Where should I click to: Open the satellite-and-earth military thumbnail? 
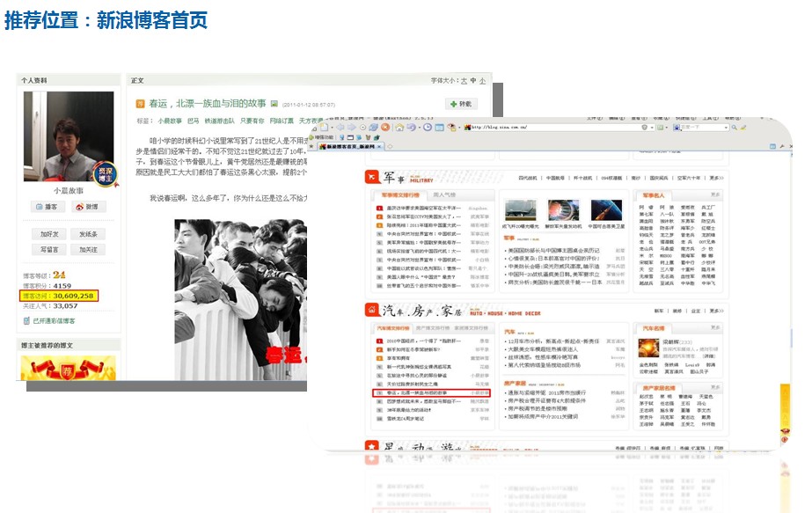pos(606,210)
